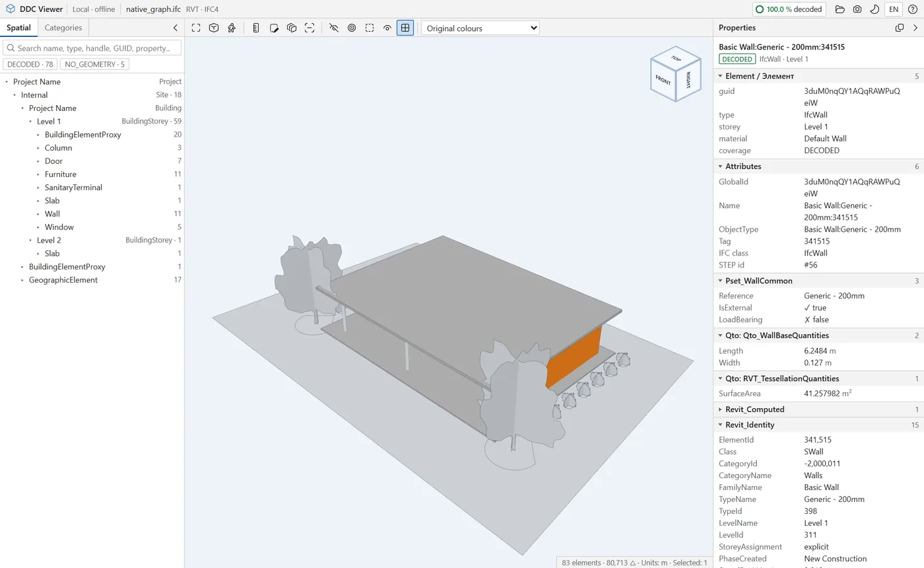The image size is (924, 568).
Task: Copy properties using the duplicate icon
Action: pyautogui.click(x=899, y=28)
